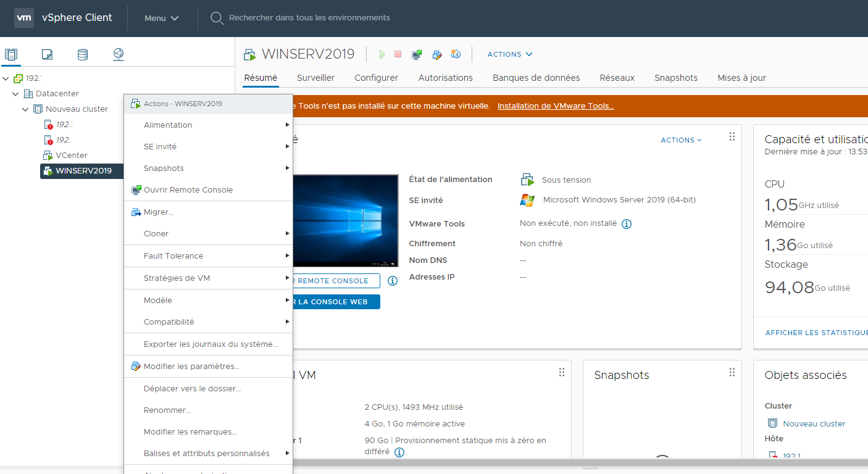This screenshot has width=868, height=474.
Task: Switch to Hosts and Clusters inventory view
Action: [x=11, y=54]
